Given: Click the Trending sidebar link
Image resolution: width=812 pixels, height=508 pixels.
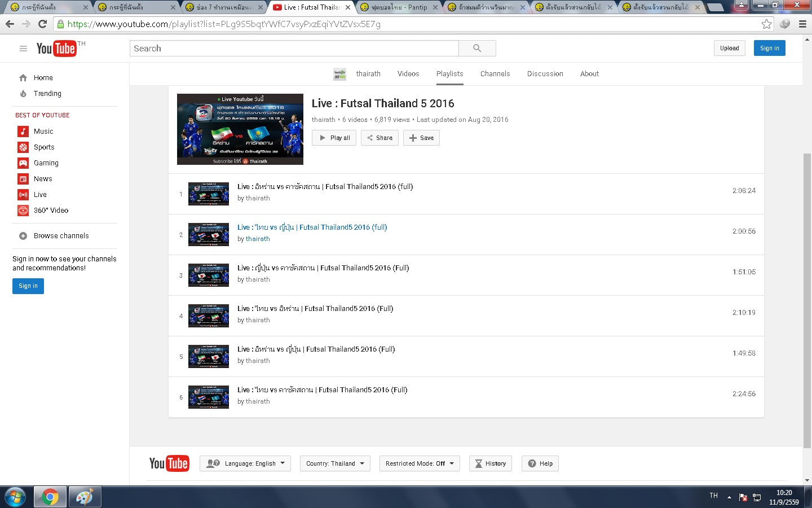Looking at the screenshot, I should point(47,94).
